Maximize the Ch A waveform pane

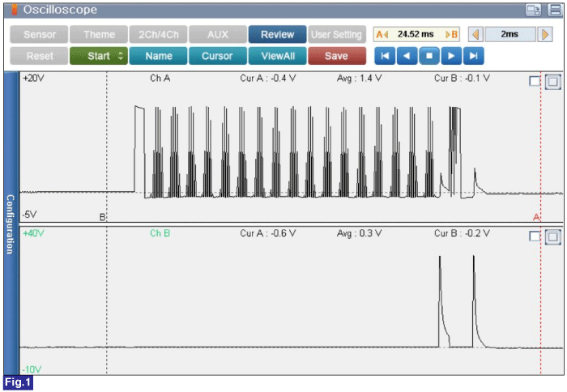pyautogui.click(x=553, y=82)
